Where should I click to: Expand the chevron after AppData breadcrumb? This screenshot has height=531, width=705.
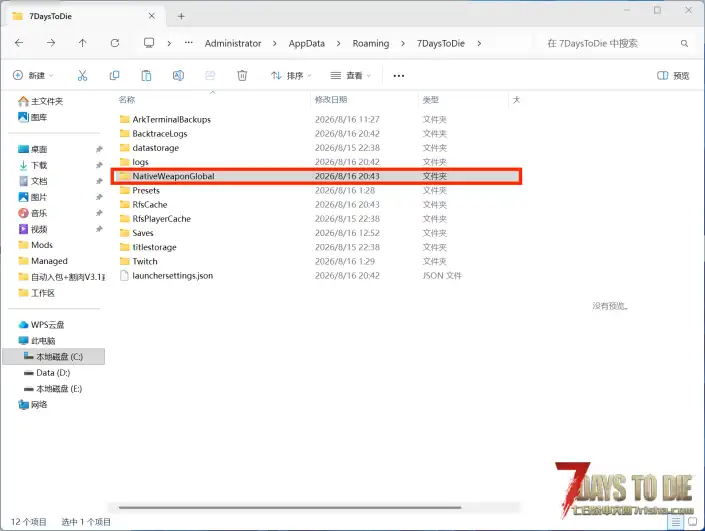[338, 44]
